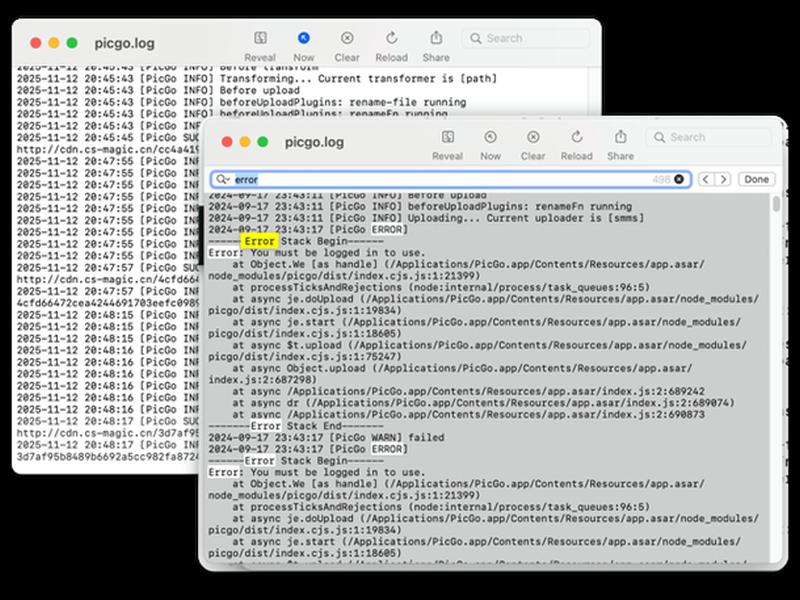The width and height of the screenshot is (800, 600).
Task: Focus Search field in back picgo.log window
Action: (x=526, y=38)
